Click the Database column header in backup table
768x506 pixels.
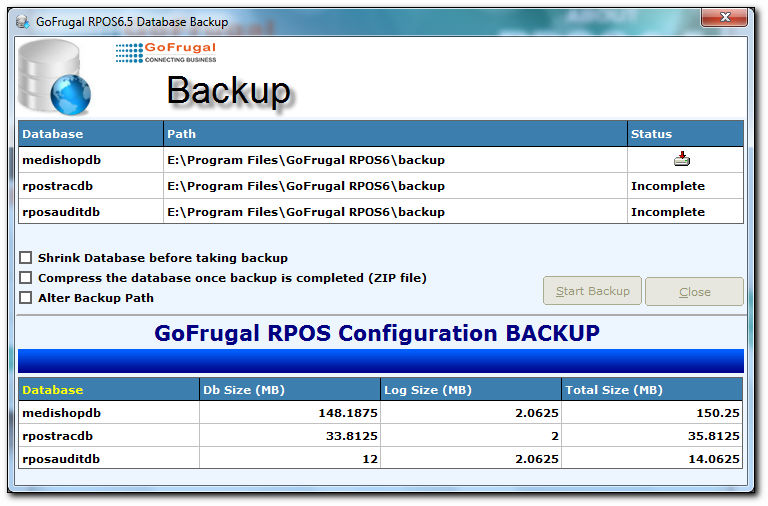pos(91,134)
